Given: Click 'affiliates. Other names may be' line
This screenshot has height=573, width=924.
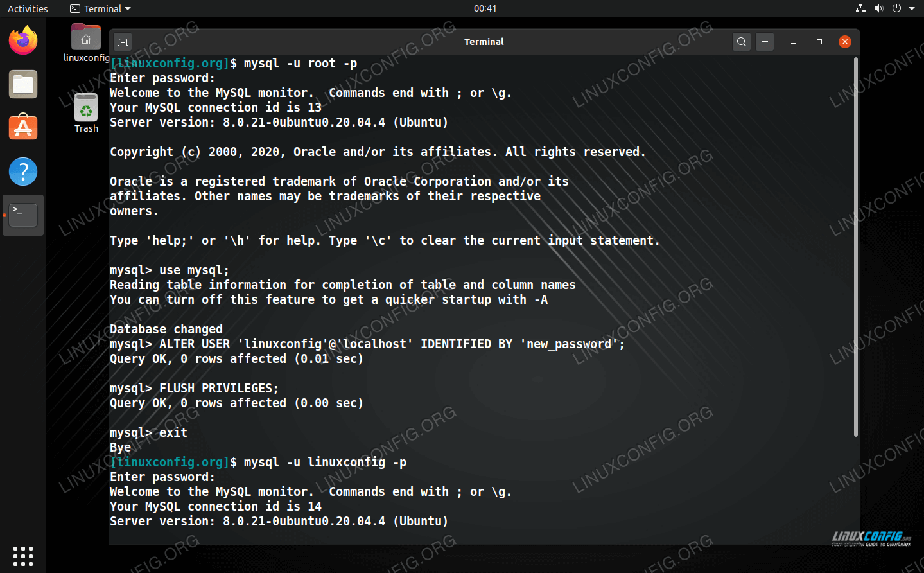Looking at the screenshot, I should (326, 197).
